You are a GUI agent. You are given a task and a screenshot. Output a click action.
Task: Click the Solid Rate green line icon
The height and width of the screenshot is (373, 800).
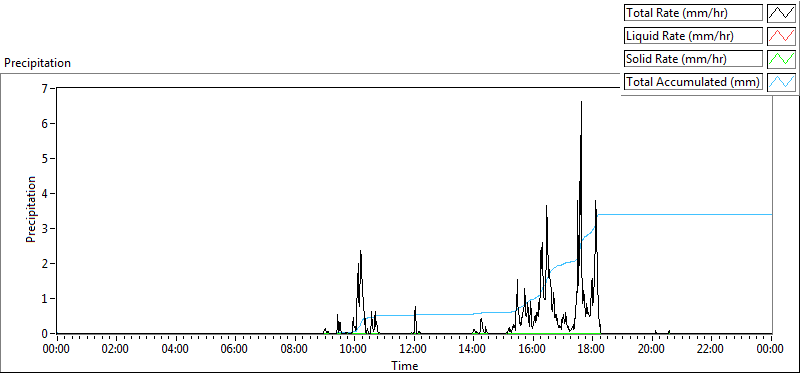(x=781, y=59)
